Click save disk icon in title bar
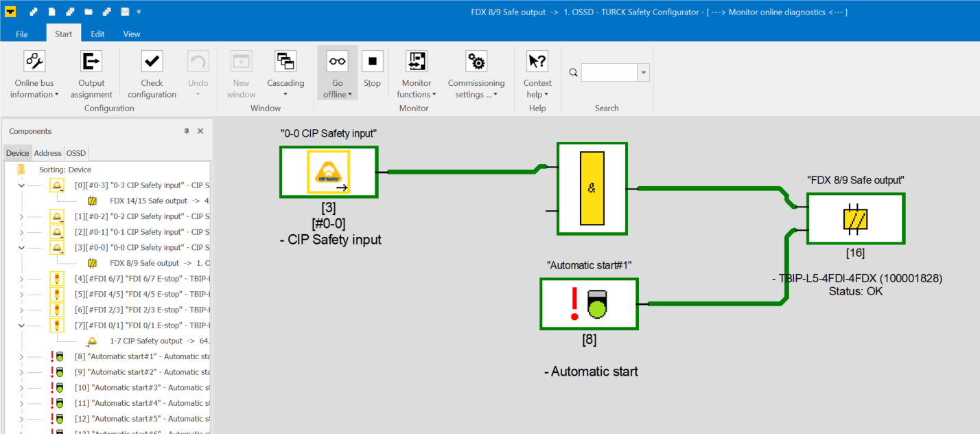The image size is (980, 434). (x=125, y=12)
